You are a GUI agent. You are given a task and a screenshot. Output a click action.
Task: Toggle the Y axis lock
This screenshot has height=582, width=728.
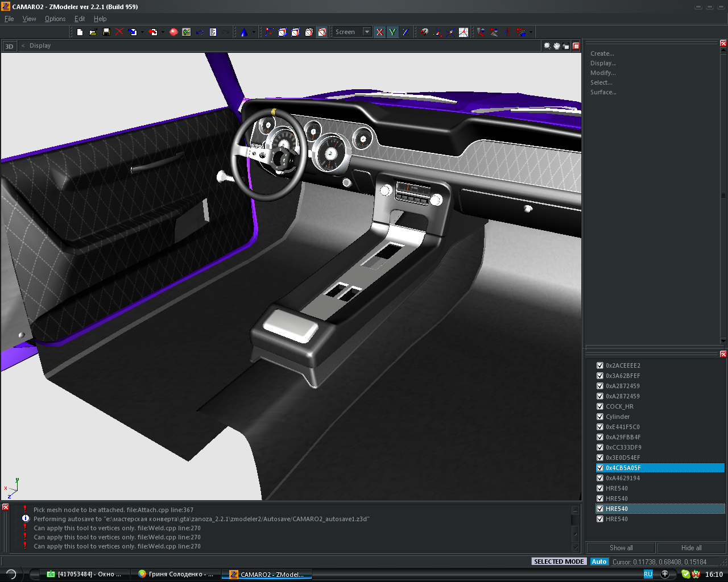(x=392, y=32)
